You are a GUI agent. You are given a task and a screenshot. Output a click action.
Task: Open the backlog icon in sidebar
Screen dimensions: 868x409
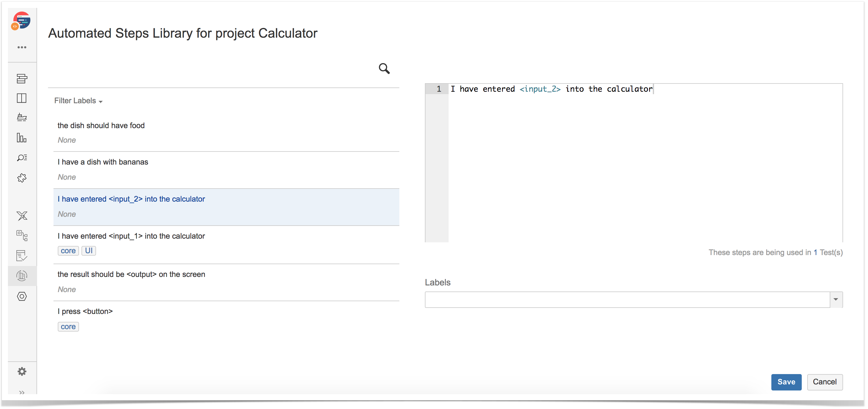coord(22,78)
